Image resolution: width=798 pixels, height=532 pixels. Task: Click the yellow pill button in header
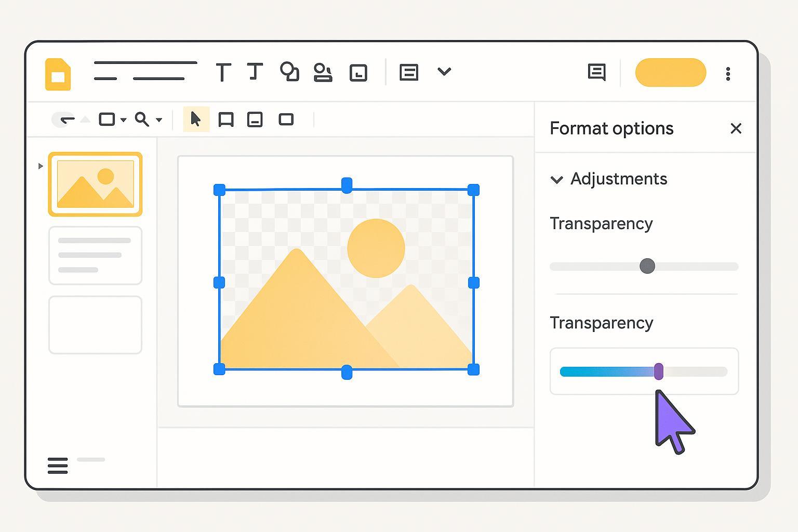(x=670, y=73)
